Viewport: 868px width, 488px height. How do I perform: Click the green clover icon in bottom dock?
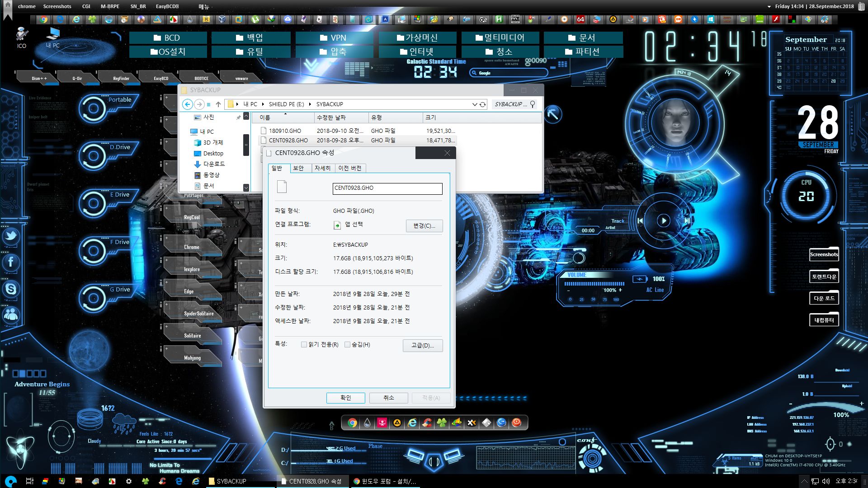coord(442,423)
